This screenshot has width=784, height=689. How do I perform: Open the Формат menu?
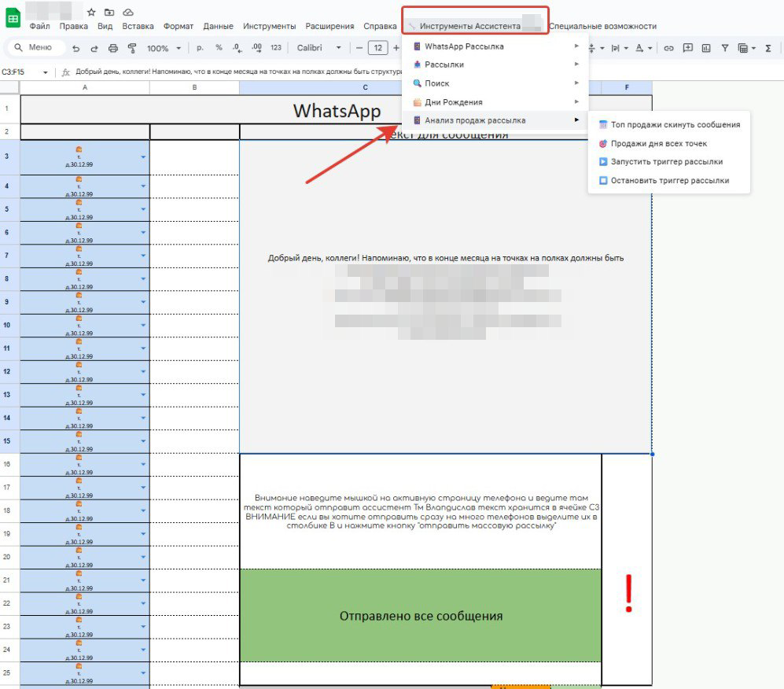[178, 26]
